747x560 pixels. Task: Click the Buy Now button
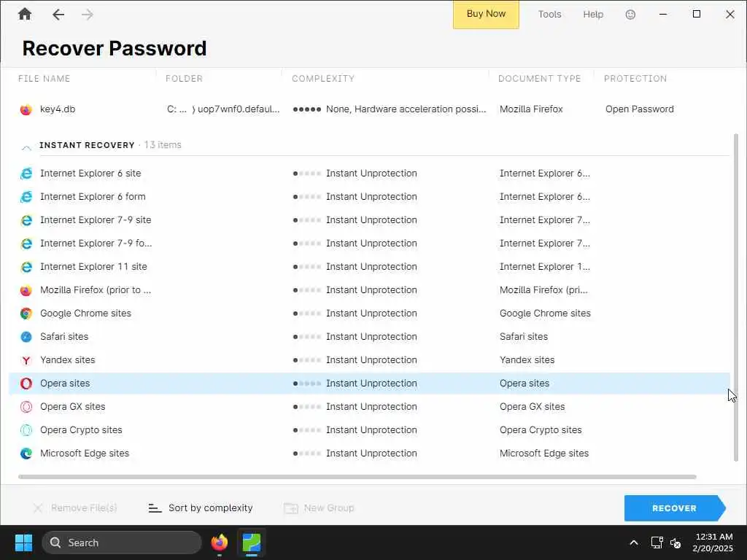point(486,15)
